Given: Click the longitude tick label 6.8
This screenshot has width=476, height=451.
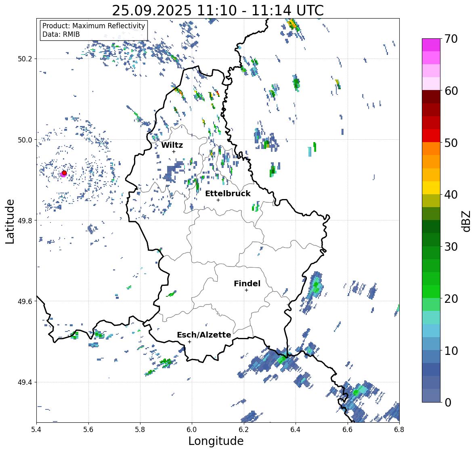Looking at the screenshot, I should [399, 429].
